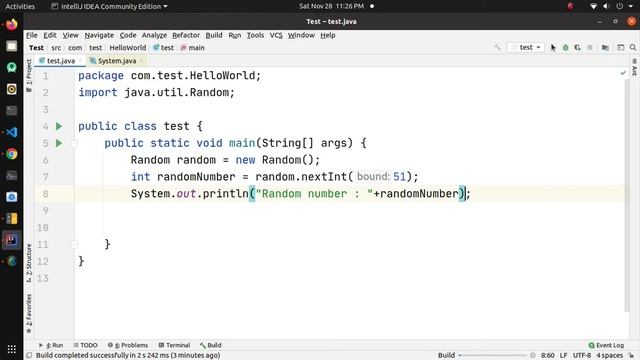The image size is (640, 360).
Task: Open the Run tool window
Action: point(51,345)
